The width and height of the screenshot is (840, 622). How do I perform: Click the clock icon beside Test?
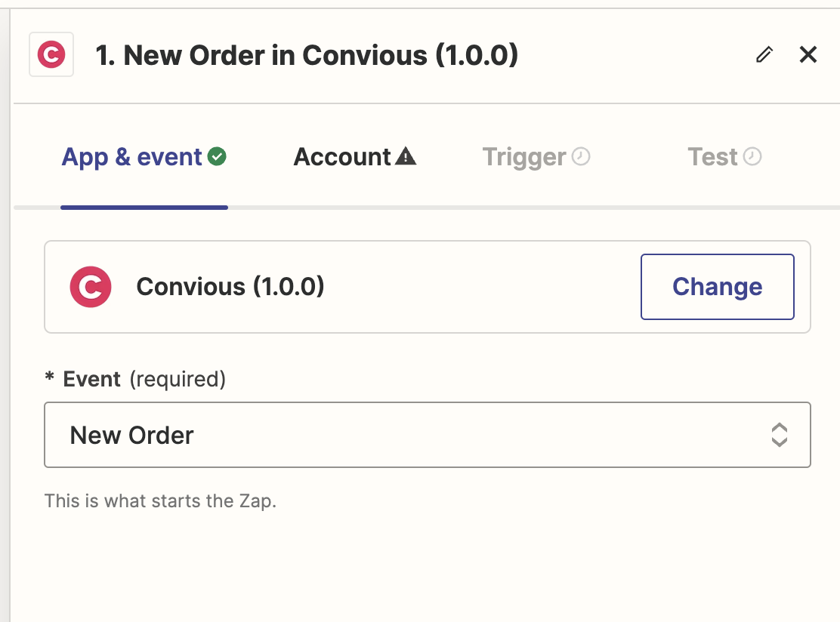pos(752,157)
